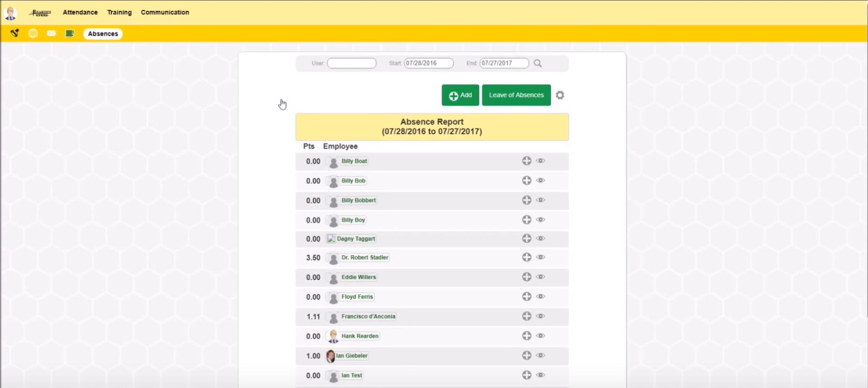This screenshot has width=868, height=388.
Task: View absences of Francisco d'Anconia
Action: pyautogui.click(x=541, y=316)
